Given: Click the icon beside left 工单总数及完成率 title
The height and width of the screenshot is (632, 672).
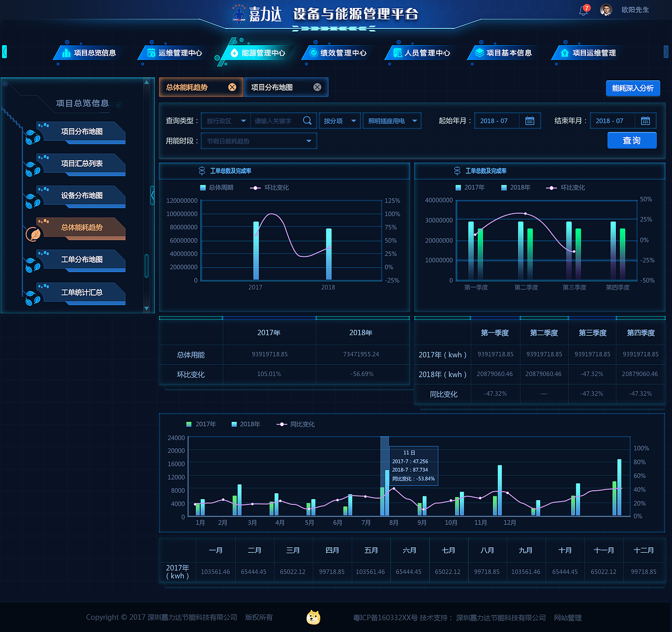Looking at the screenshot, I should 202,171.
